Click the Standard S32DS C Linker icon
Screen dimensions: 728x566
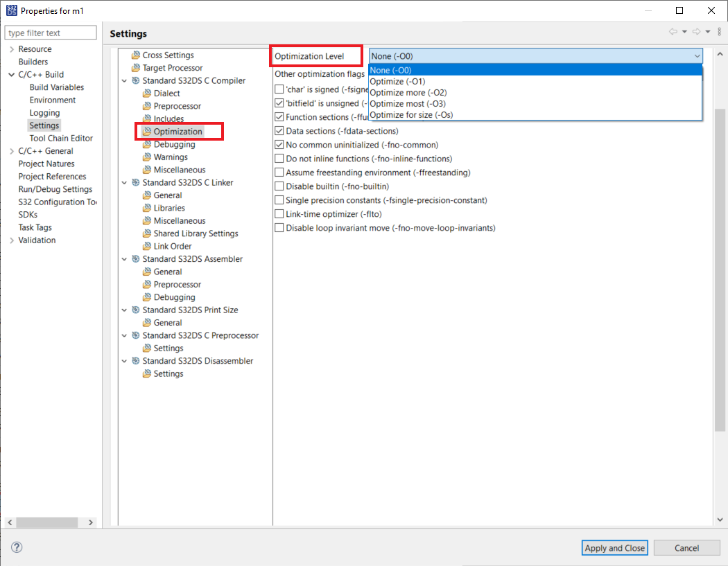(136, 182)
